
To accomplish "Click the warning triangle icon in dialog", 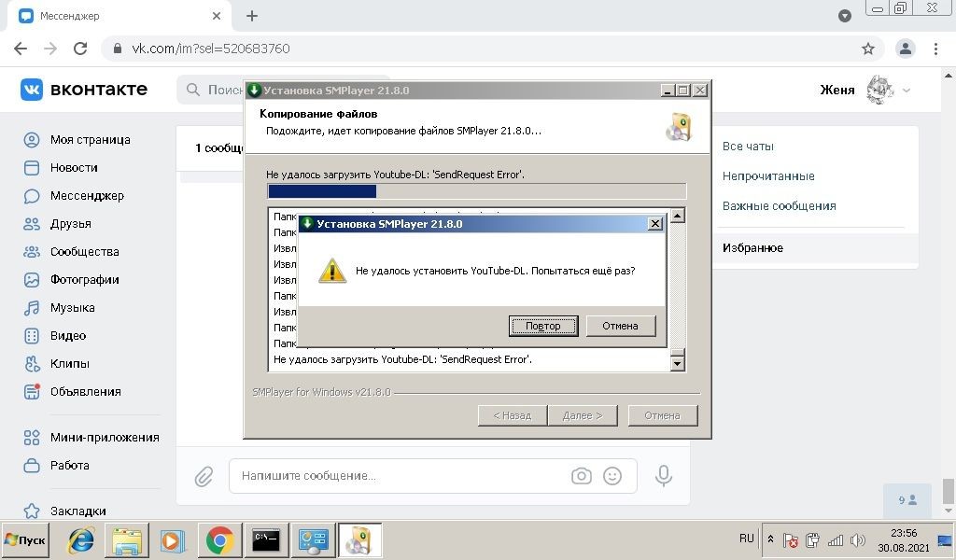I will (x=332, y=271).
